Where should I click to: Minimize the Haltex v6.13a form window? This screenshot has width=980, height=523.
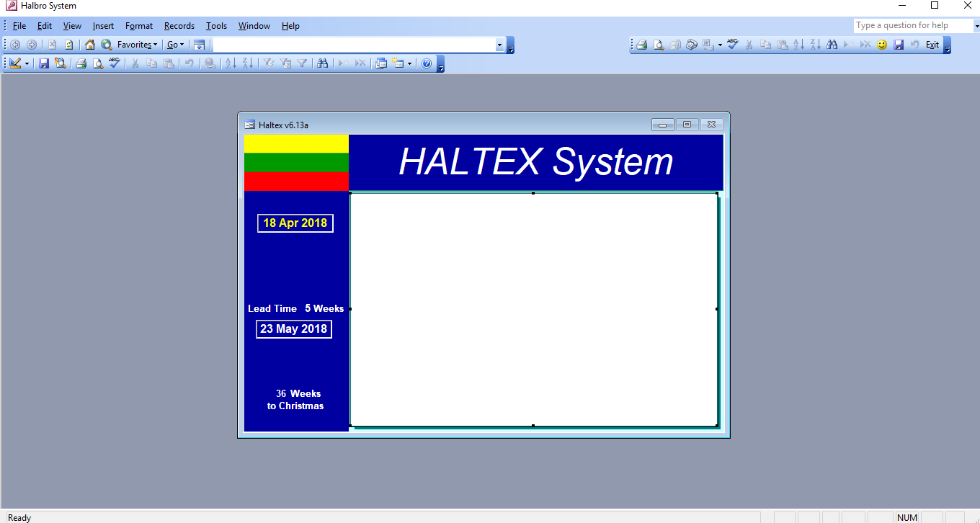click(663, 125)
